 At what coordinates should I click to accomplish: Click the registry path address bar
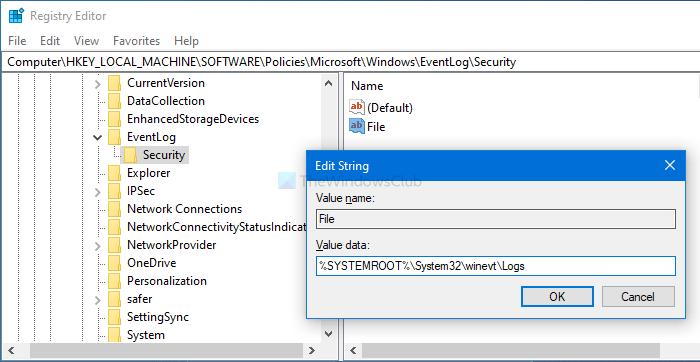click(350, 62)
